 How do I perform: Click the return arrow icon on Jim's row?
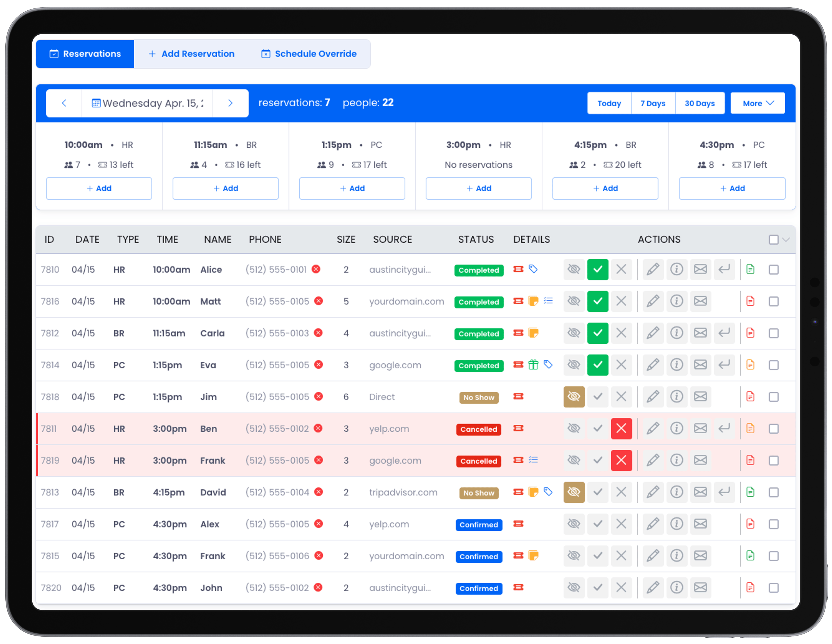[725, 397]
